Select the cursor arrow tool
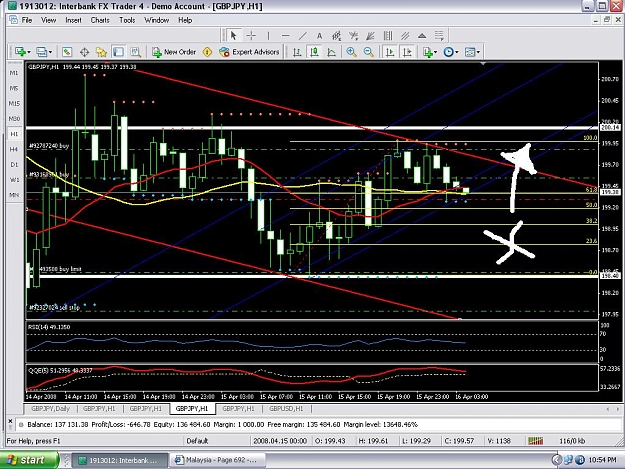This screenshot has height=469, width=625. coord(234,36)
